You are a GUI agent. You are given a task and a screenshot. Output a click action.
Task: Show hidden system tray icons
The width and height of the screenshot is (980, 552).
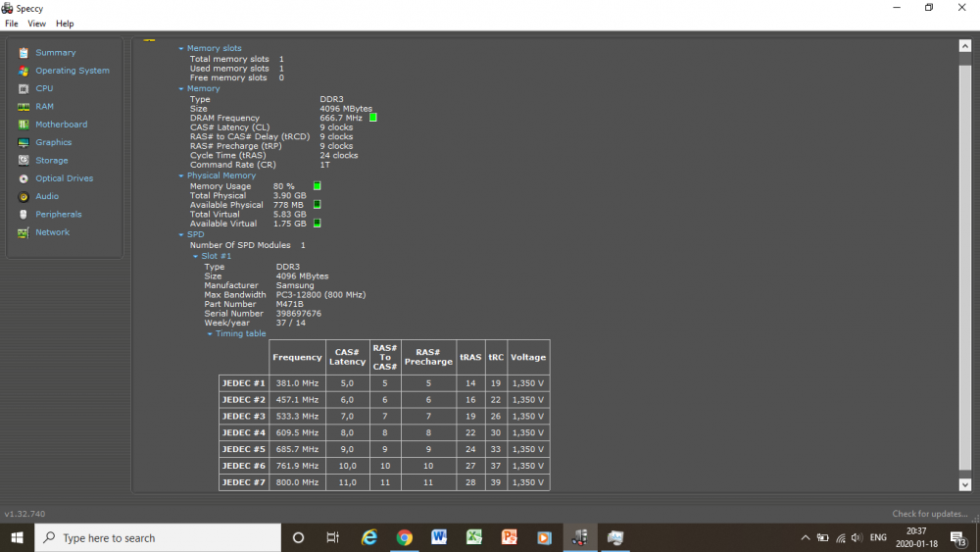[x=805, y=537]
